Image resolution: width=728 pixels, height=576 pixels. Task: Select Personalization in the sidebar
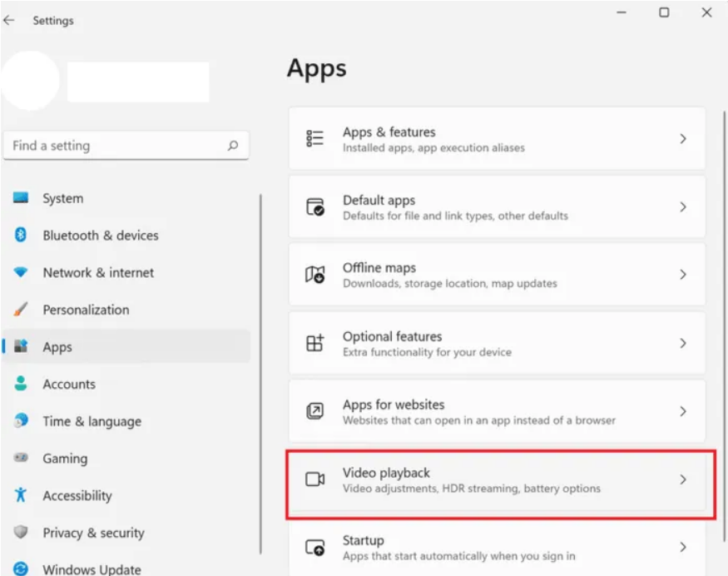pyautogui.click(x=86, y=310)
